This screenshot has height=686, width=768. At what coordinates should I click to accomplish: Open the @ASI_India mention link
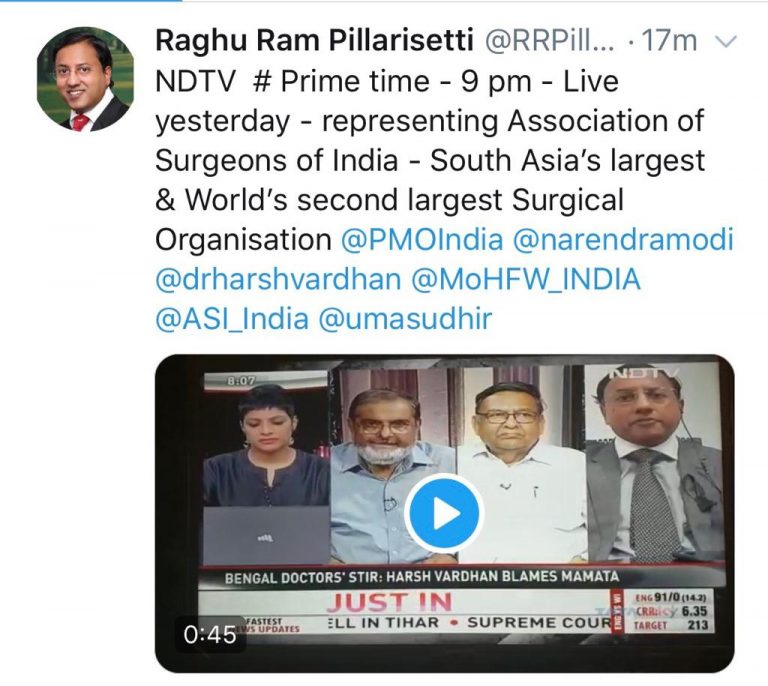tap(232, 319)
